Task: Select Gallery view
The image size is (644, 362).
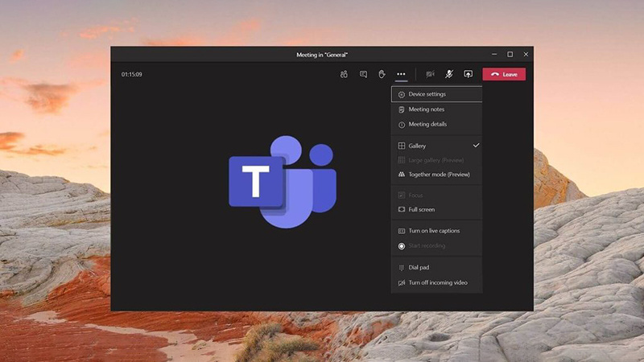Action: 436,146
